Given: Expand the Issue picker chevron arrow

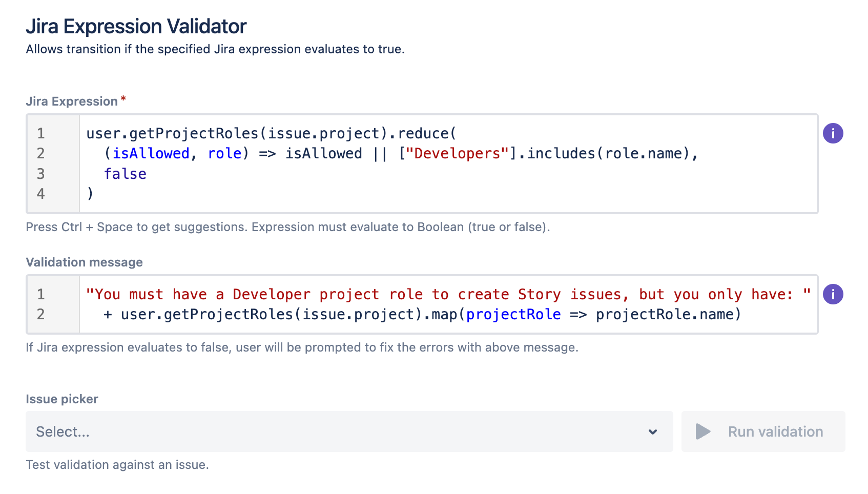Looking at the screenshot, I should [653, 431].
